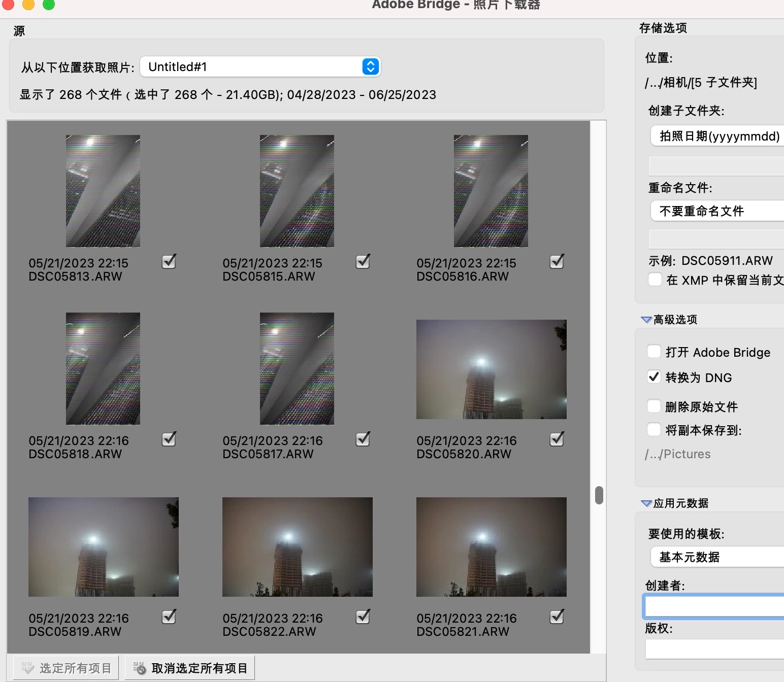The height and width of the screenshot is (682, 784).
Task: Uncheck DSC05822.ARW photo
Action: pos(363,617)
